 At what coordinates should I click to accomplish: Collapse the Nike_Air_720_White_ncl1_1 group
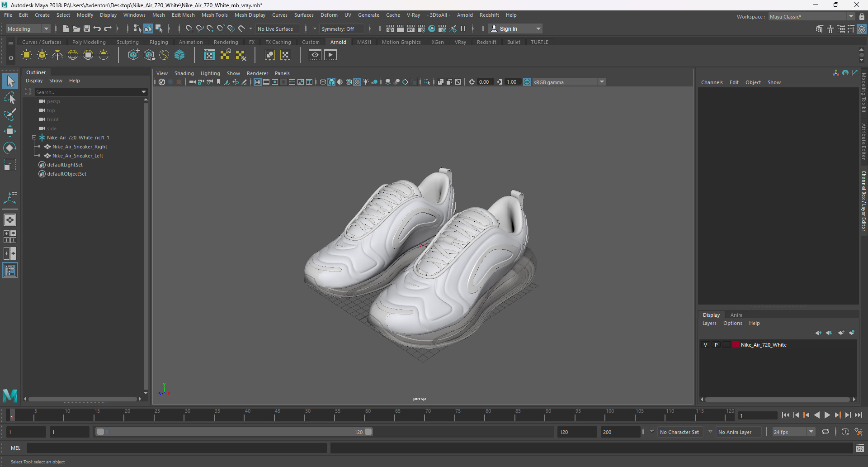pos(34,138)
